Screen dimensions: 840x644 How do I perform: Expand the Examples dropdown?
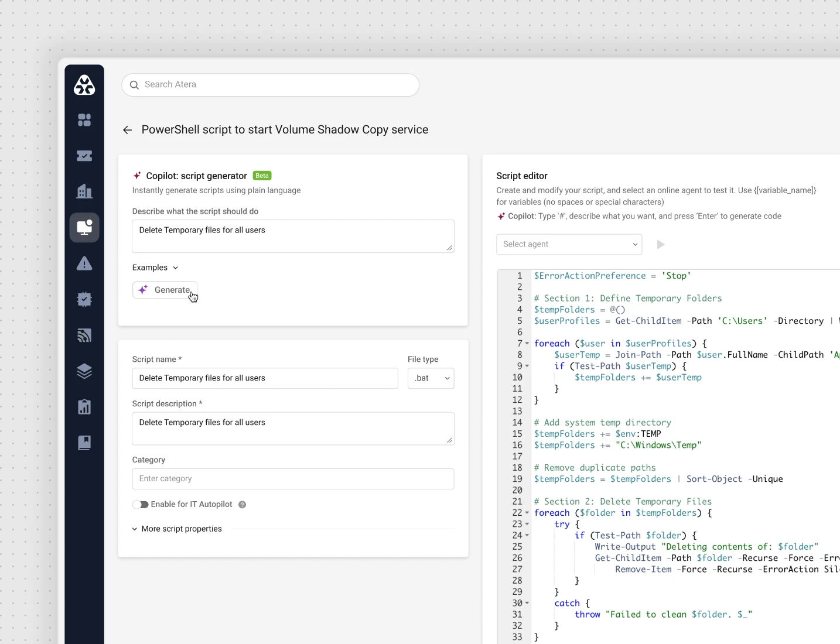155,268
